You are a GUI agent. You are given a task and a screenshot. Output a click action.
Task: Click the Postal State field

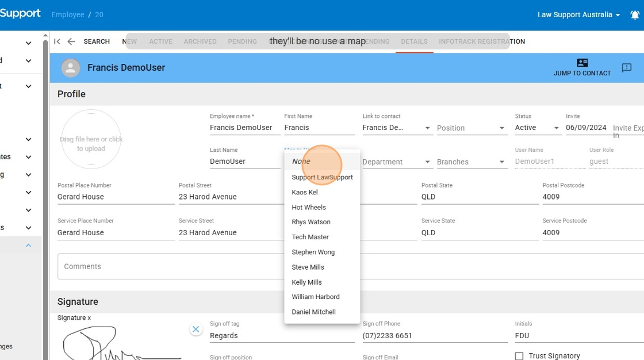(480, 197)
